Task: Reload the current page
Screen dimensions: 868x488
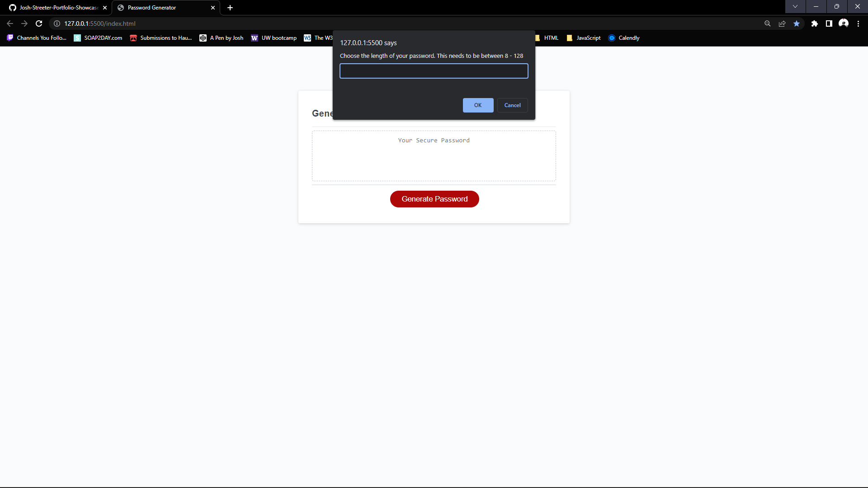Action: [39, 23]
